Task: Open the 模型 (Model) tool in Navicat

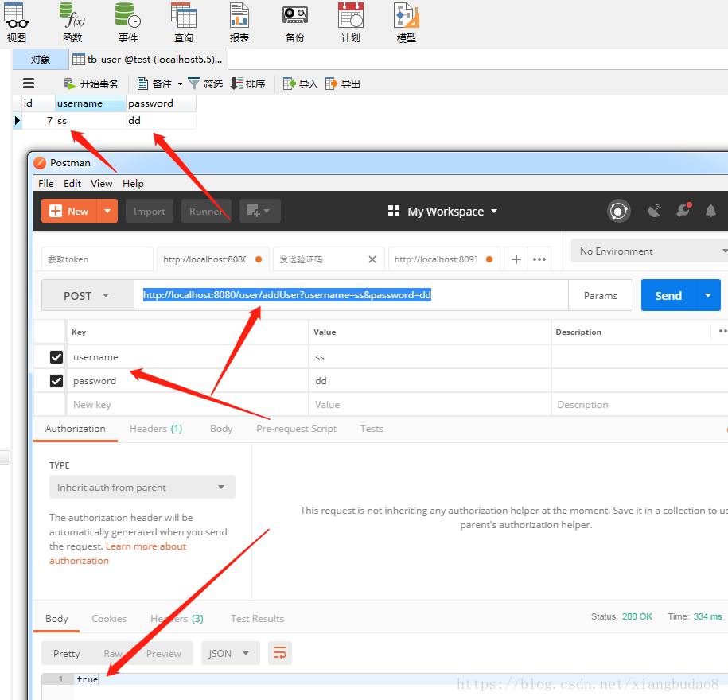Action: [407, 22]
